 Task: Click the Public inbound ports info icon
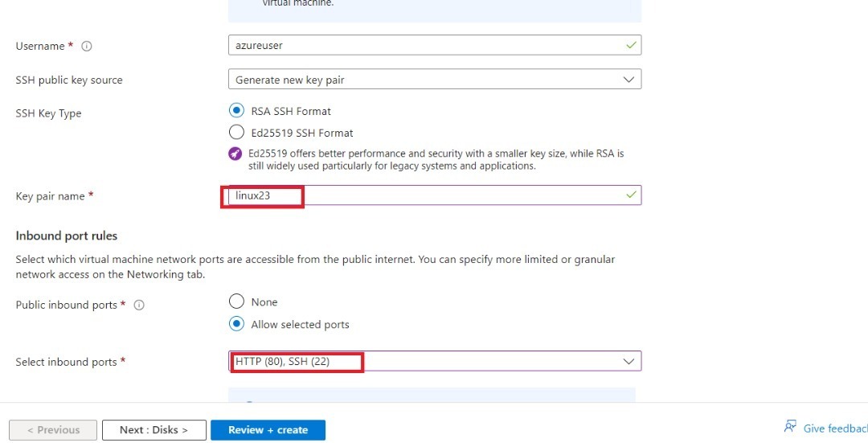139,306
